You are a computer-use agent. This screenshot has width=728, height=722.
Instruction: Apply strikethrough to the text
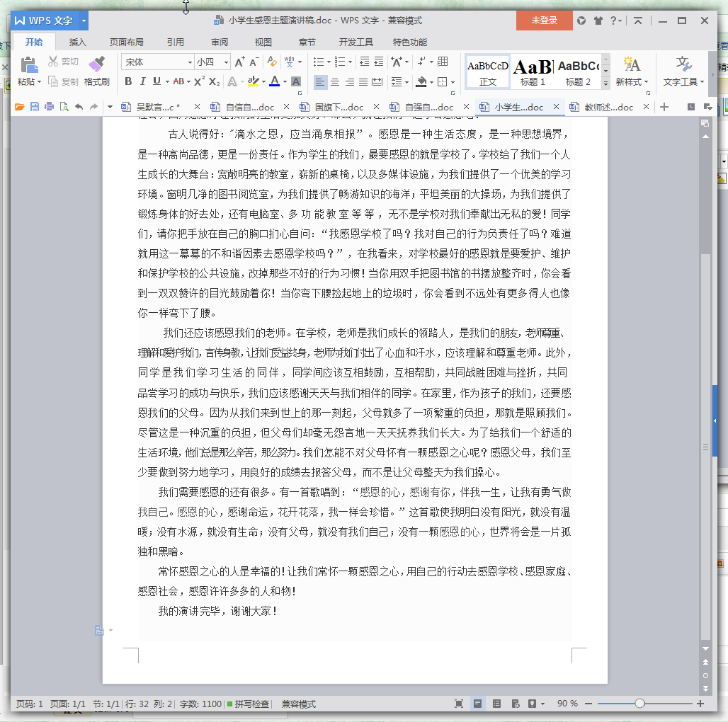coord(178,81)
